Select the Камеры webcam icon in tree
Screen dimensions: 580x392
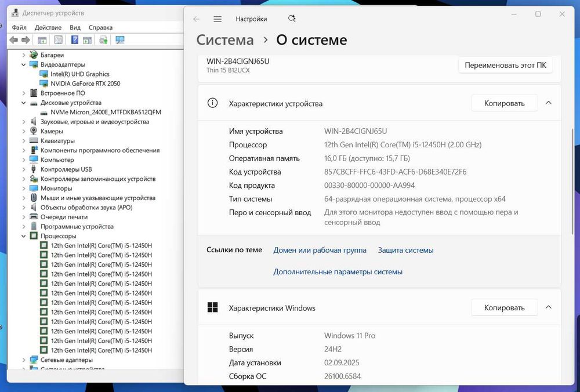[34, 131]
